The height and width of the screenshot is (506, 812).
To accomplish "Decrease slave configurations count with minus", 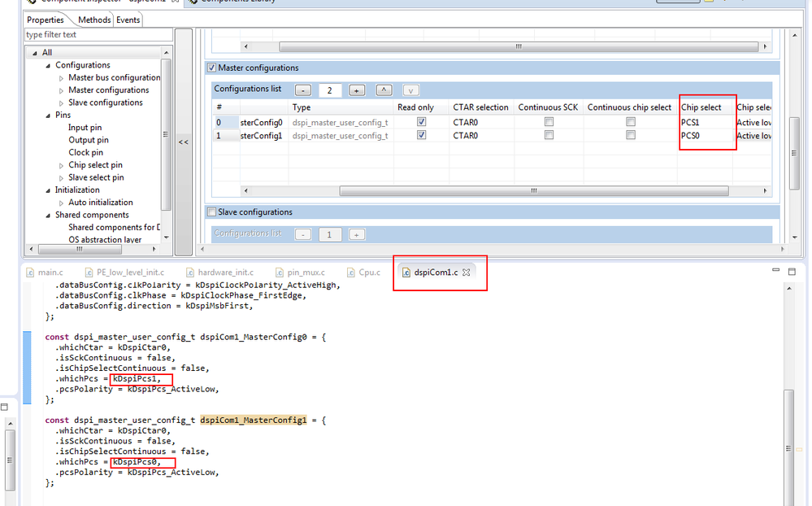I will click(303, 235).
